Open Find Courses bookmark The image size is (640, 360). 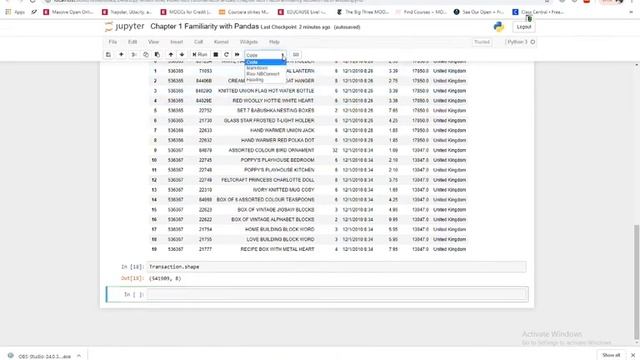tap(421, 12)
